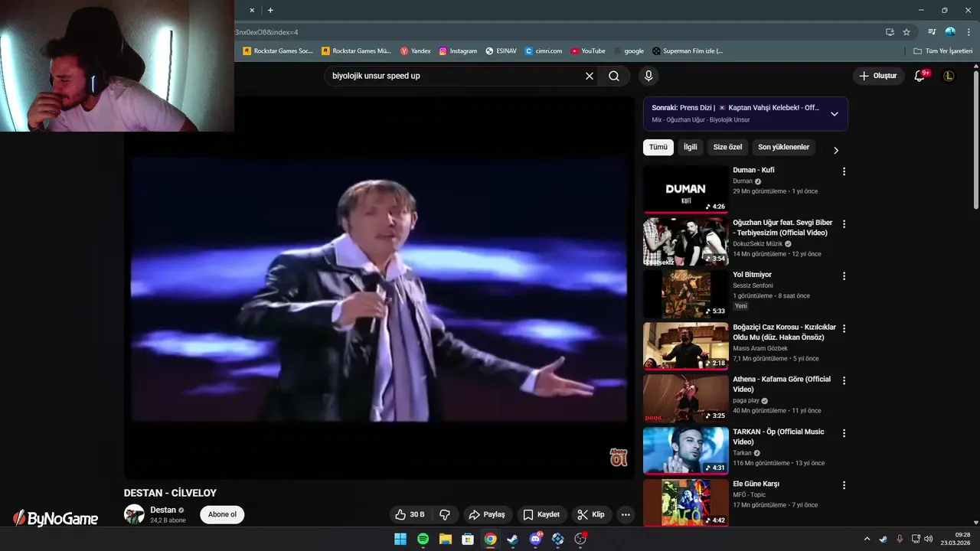The image size is (980, 551).
Task: Select the Tümü filter chip
Action: 658,147
